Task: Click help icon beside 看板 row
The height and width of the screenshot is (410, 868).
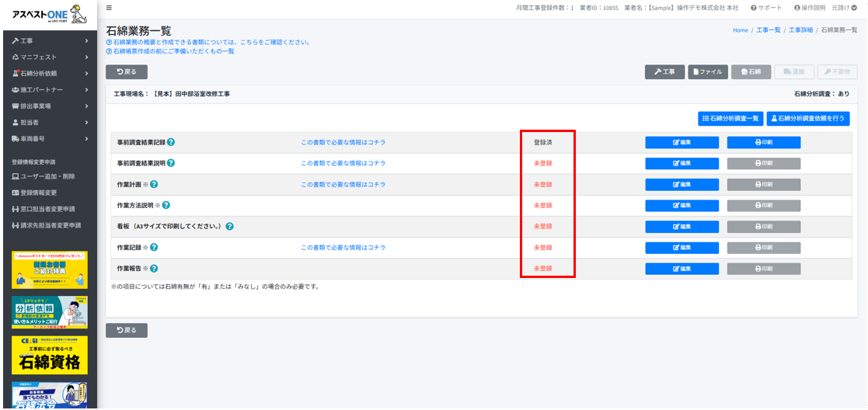Action: click(x=230, y=226)
